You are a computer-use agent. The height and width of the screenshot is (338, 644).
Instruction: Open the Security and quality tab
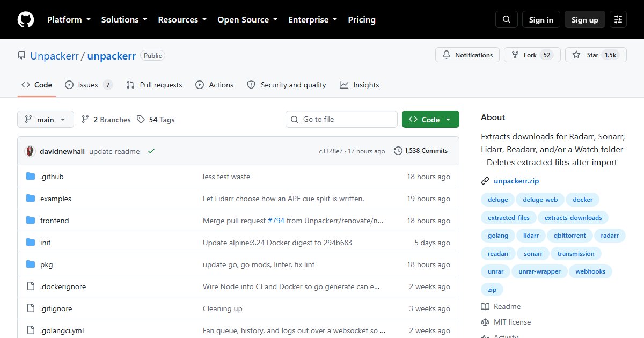pos(287,85)
